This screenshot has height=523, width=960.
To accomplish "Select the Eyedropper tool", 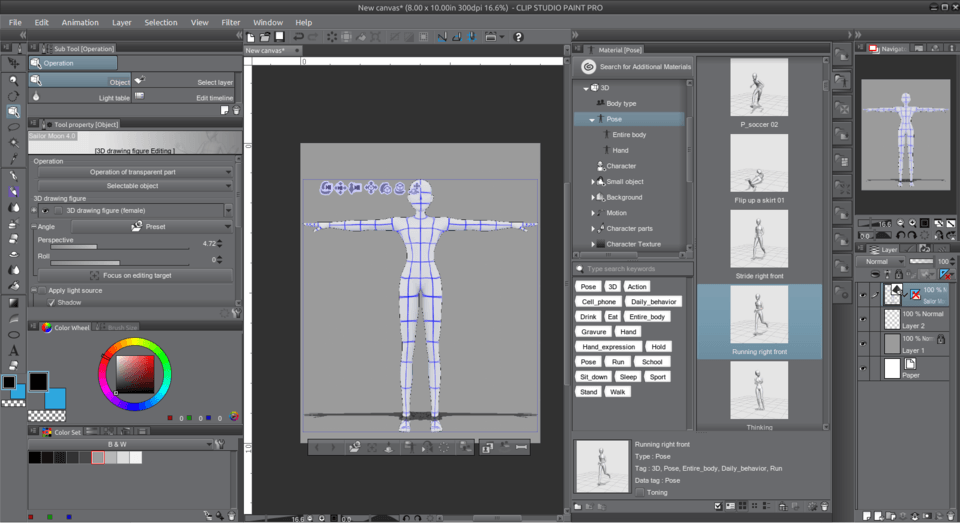I will pyautogui.click(x=14, y=159).
